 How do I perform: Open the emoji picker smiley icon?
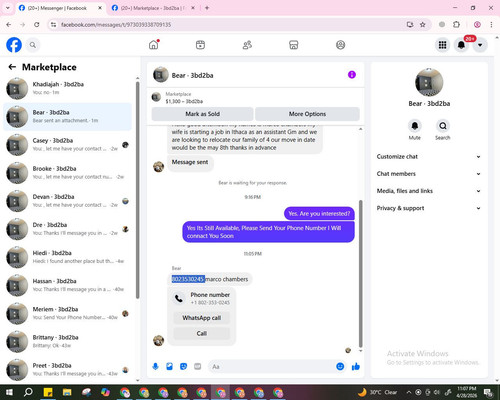click(x=340, y=367)
